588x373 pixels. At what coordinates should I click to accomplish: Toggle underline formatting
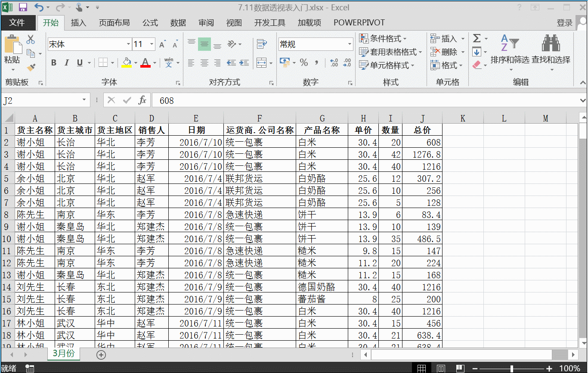click(x=80, y=62)
